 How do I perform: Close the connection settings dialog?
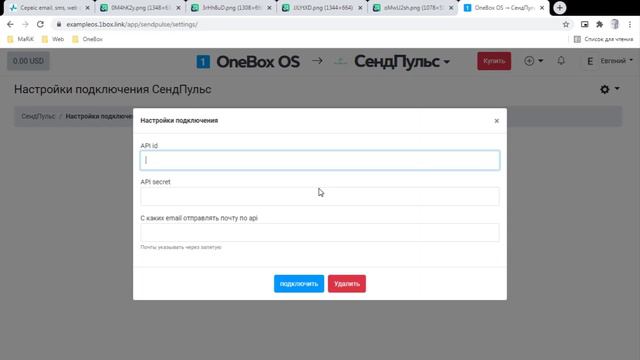pyautogui.click(x=496, y=121)
